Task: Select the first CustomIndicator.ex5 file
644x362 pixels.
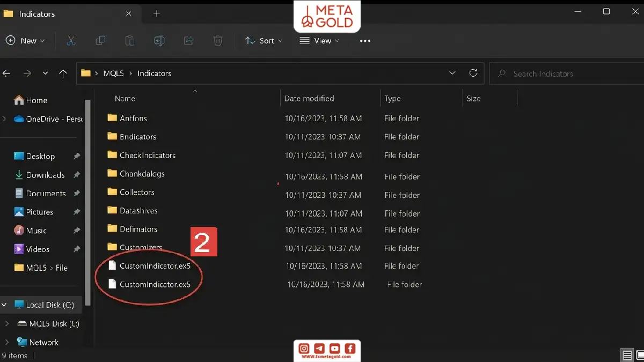Action: tap(155, 266)
